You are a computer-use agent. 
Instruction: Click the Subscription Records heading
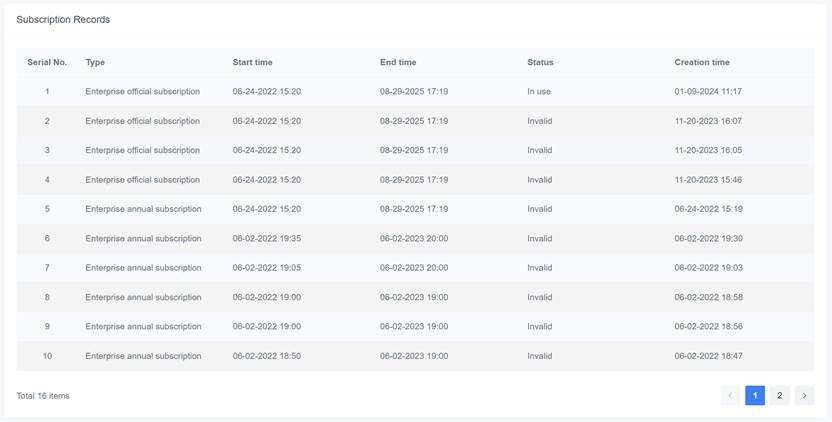(63, 20)
